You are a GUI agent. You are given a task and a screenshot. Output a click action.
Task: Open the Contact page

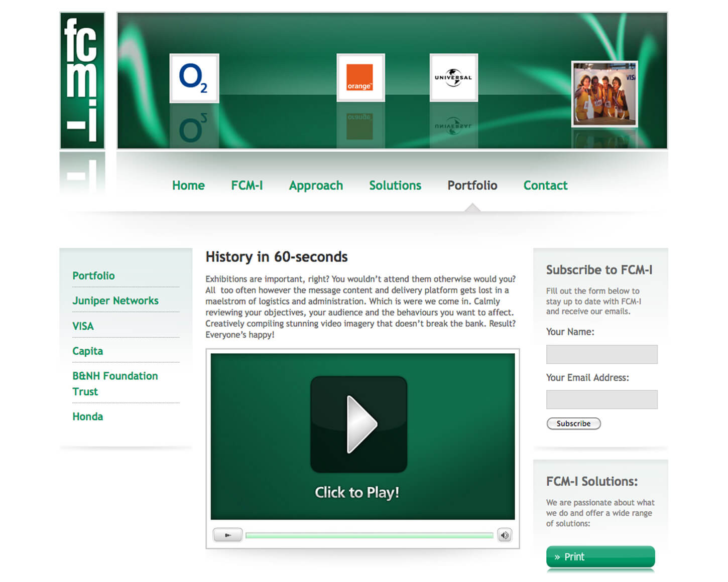(545, 186)
